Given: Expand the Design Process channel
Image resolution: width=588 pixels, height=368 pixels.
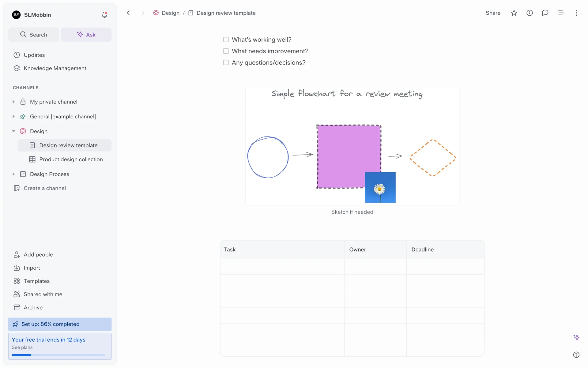Looking at the screenshot, I should click(x=13, y=174).
